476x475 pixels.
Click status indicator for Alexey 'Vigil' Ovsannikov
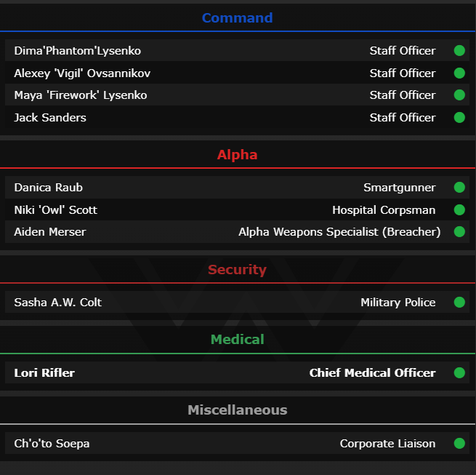[459, 73]
